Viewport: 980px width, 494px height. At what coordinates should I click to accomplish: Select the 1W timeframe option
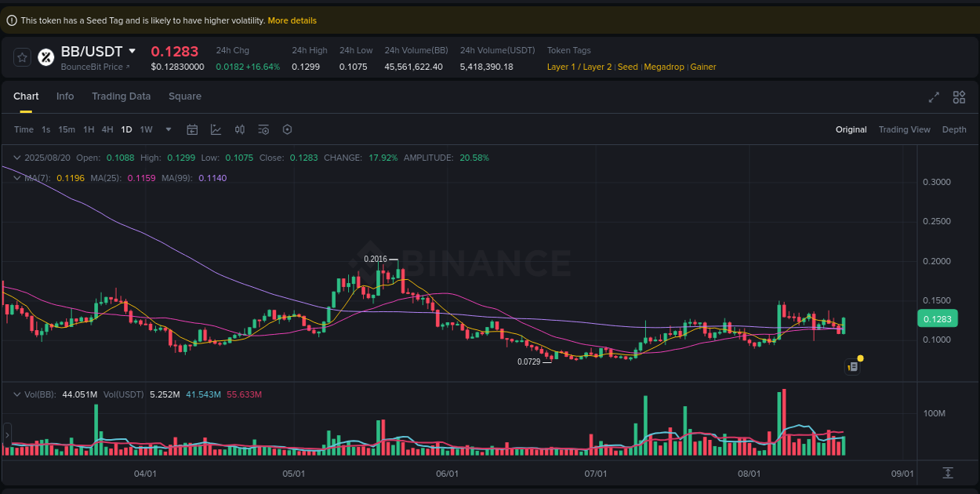146,129
